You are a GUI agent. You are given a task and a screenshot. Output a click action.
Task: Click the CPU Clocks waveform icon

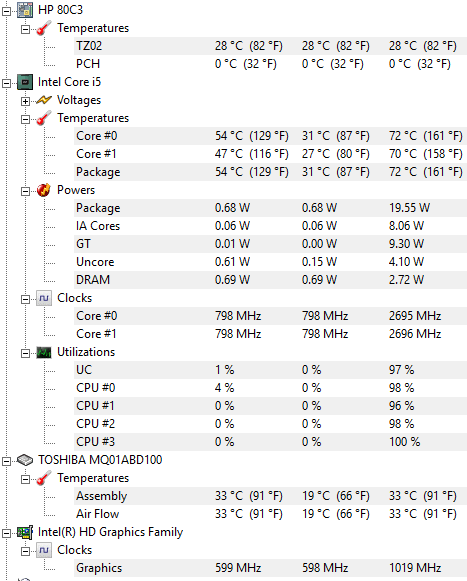pyautogui.click(x=44, y=298)
